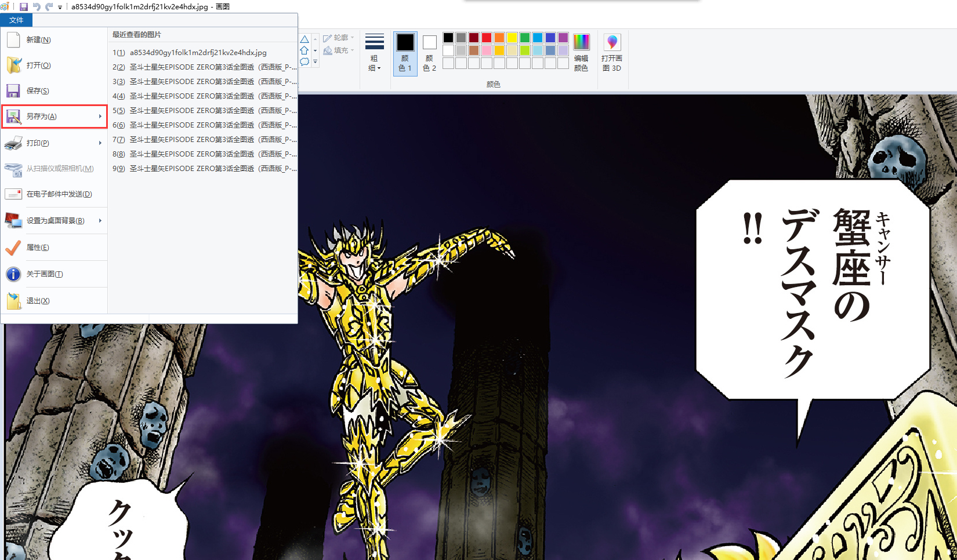957x560 pixels.
Task: Open the Customize Quick Access Toolbar dropdown
Action: pos(60,8)
